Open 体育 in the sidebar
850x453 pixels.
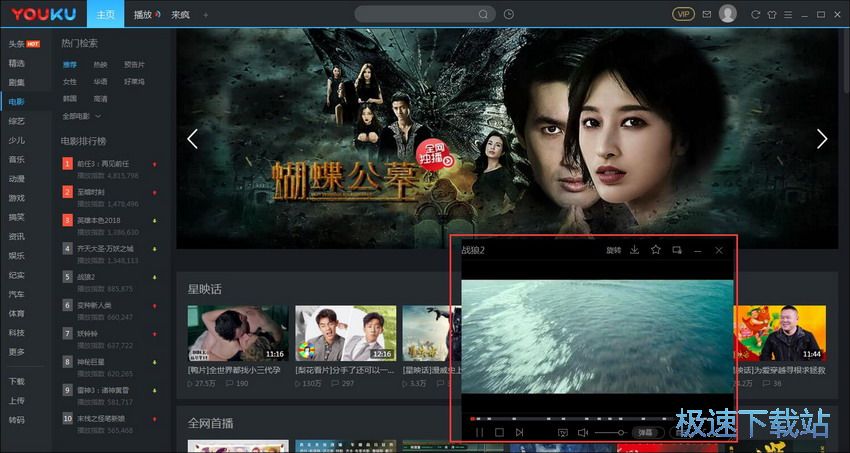(17, 313)
